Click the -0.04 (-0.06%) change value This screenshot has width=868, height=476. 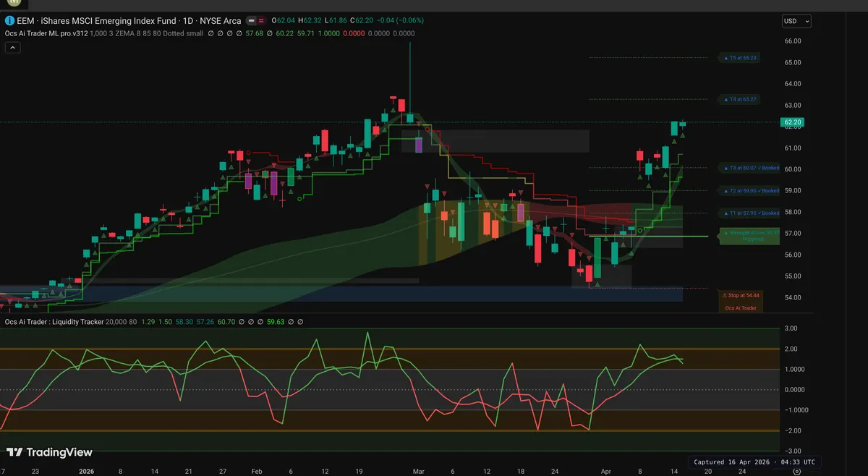(401, 21)
